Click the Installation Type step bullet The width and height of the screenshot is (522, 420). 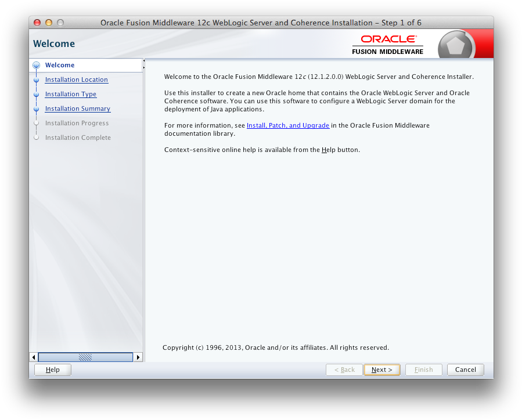coord(36,95)
